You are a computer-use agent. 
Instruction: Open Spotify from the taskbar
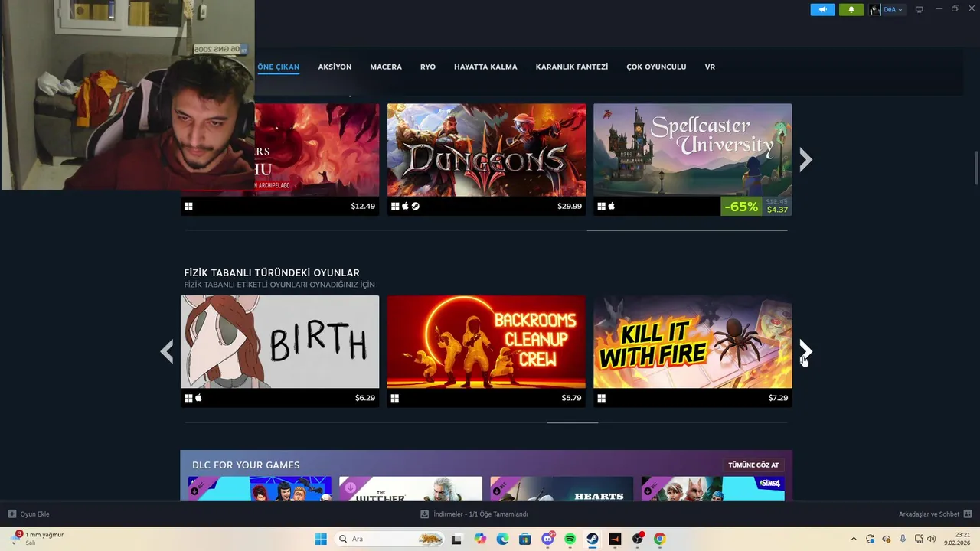pos(570,539)
